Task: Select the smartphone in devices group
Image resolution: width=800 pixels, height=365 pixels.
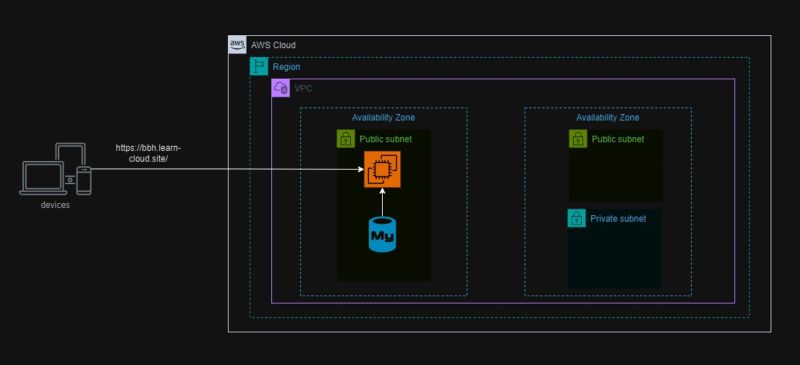Action: (x=84, y=181)
